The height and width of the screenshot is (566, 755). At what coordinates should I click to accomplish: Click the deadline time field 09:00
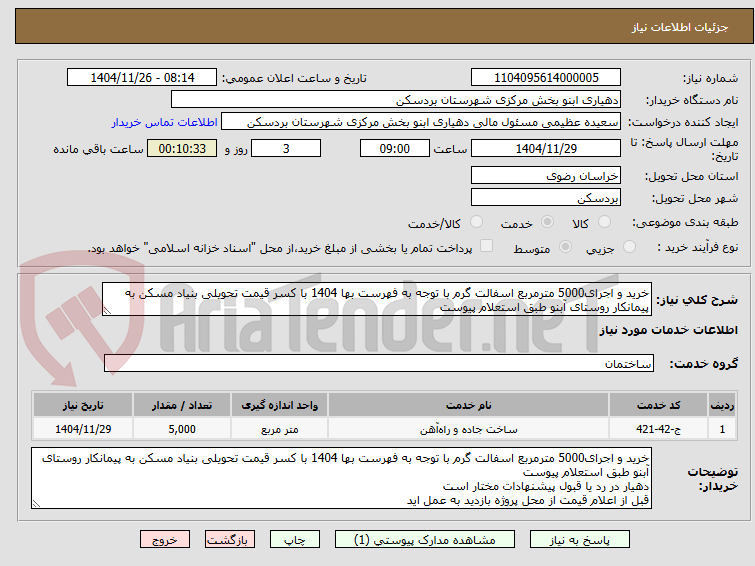395,148
